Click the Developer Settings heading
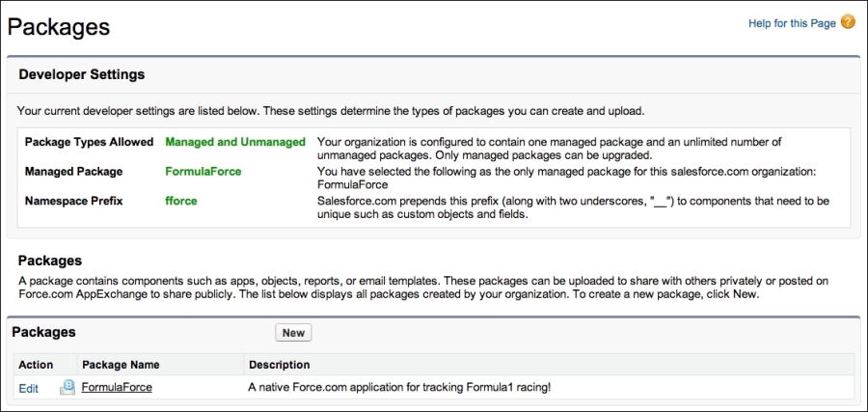868x412 pixels. pyautogui.click(x=82, y=74)
